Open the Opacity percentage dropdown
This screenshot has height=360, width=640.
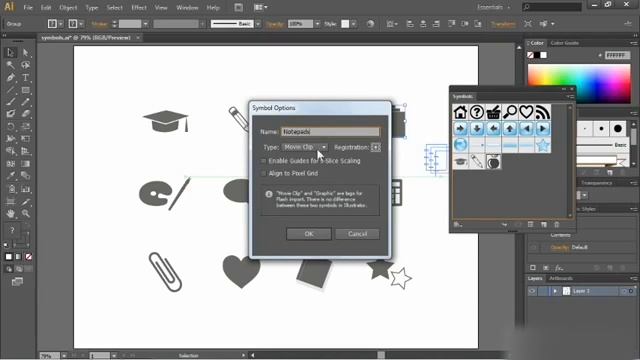point(318,24)
